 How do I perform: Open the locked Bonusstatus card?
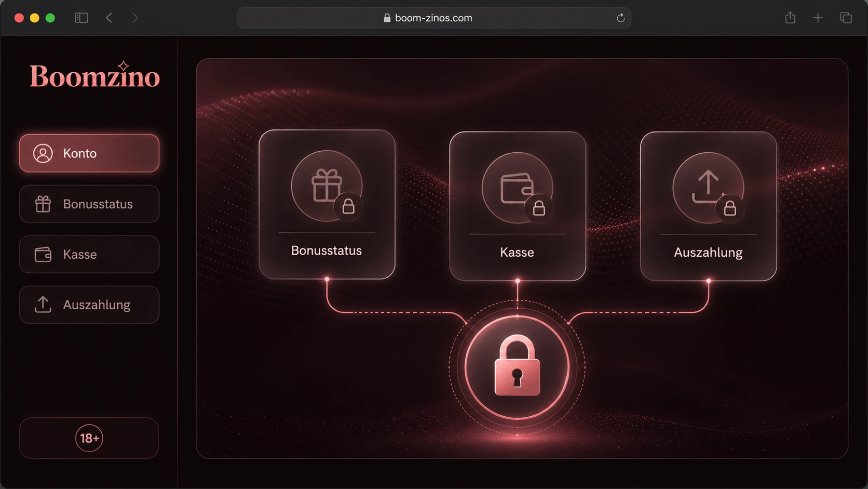[x=327, y=204]
